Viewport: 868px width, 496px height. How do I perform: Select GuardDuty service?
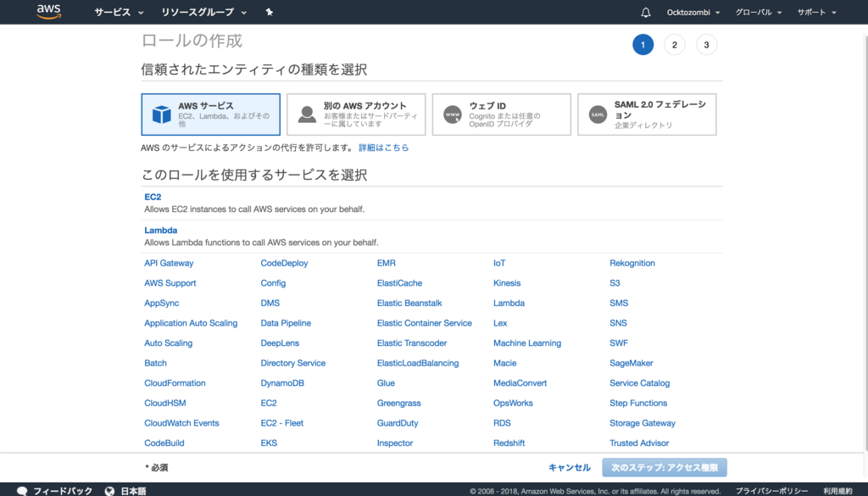tap(398, 423)
